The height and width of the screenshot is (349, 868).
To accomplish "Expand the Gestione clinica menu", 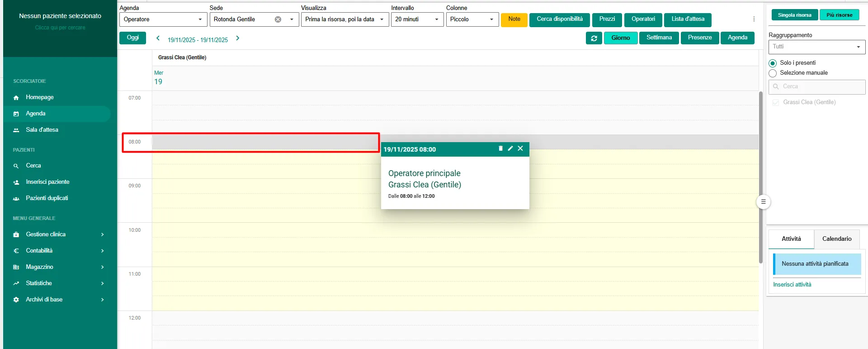I will pos(59,234).
